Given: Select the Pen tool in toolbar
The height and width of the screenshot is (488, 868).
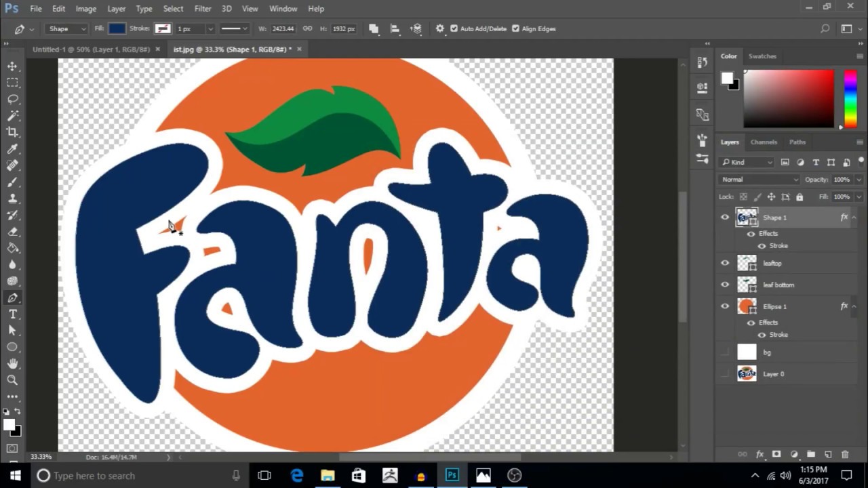Looking at the screenshot, I should tap(12, 298).
